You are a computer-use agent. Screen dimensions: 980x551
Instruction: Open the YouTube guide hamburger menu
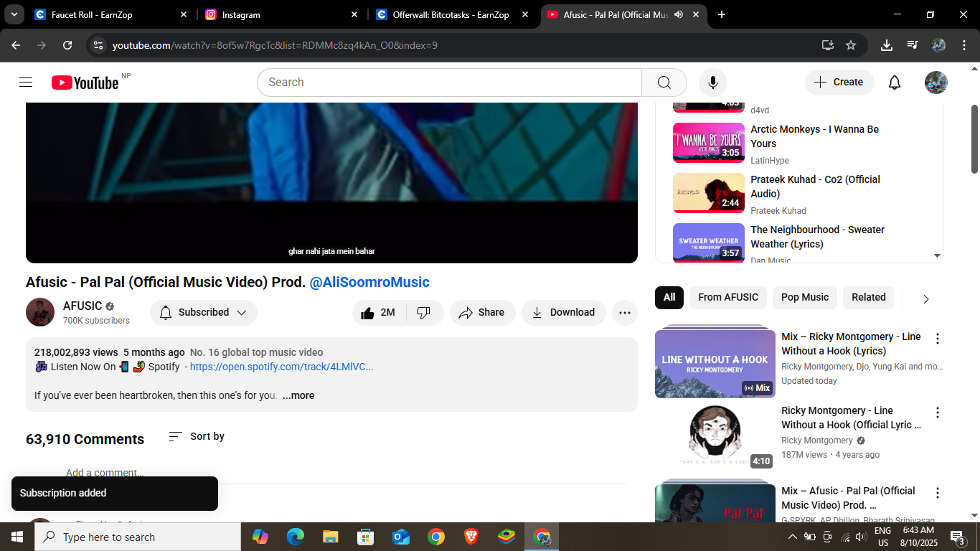[x=26, y=83]
